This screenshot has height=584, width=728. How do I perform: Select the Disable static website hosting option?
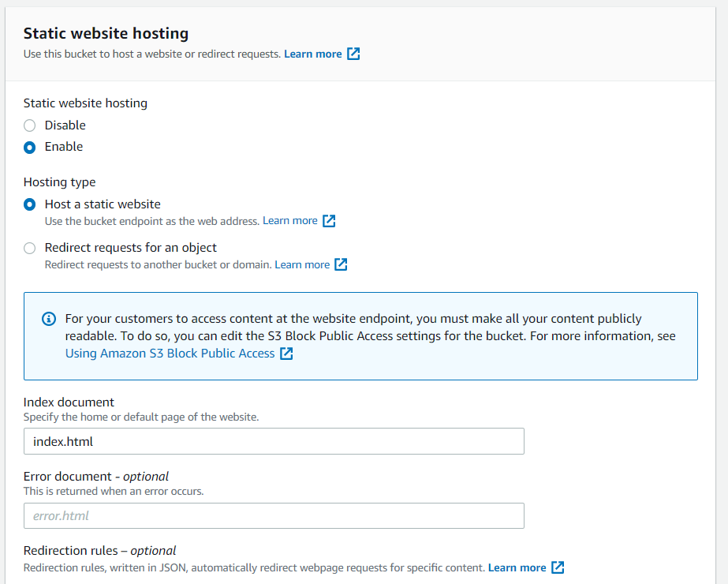[29, 125]
